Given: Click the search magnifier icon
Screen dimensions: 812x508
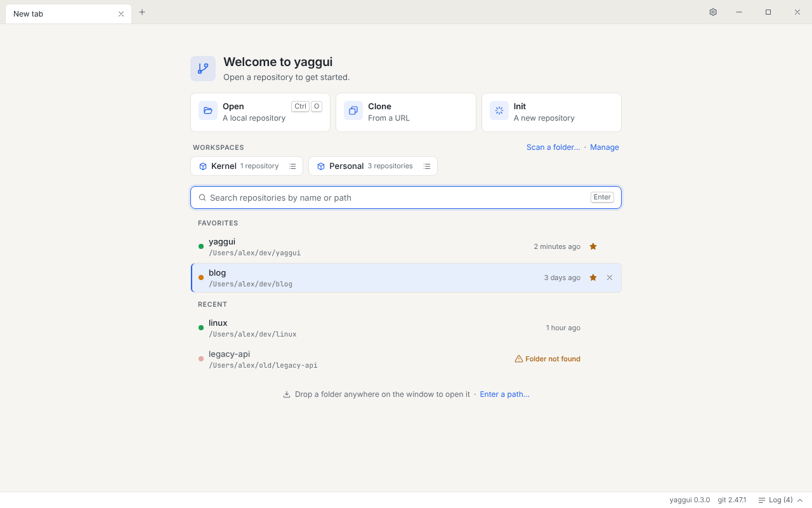Looking at the screenshot, I should click(x=202, y=197).
